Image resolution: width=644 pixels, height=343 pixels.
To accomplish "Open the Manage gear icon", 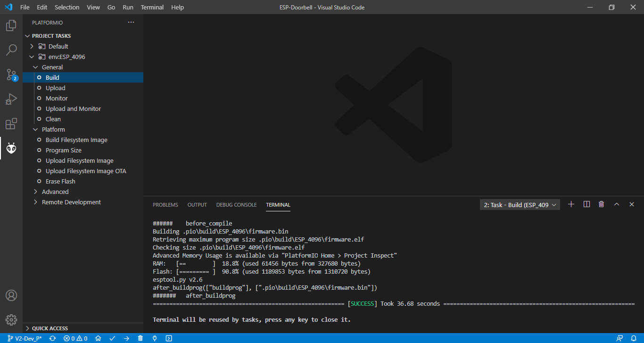I will (11, 320).
